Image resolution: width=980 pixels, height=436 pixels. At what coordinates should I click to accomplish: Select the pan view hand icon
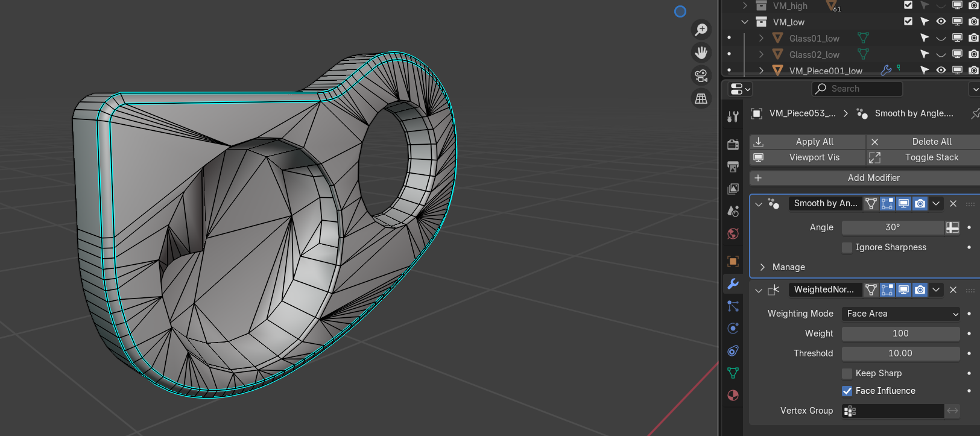coord(701,53)
